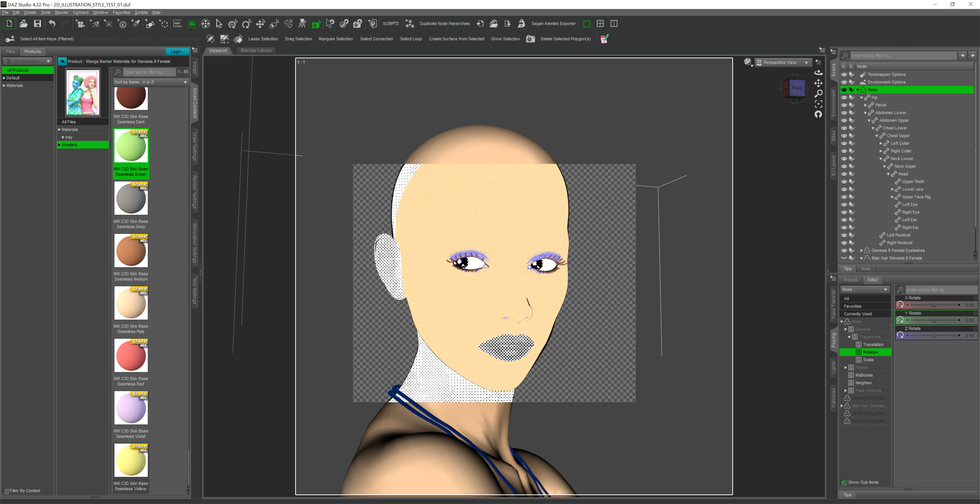The height and width of the screenshot is (504, 980).
Task: Click the viewport zoom magnifier icon
Action: (x=818, y=94)
